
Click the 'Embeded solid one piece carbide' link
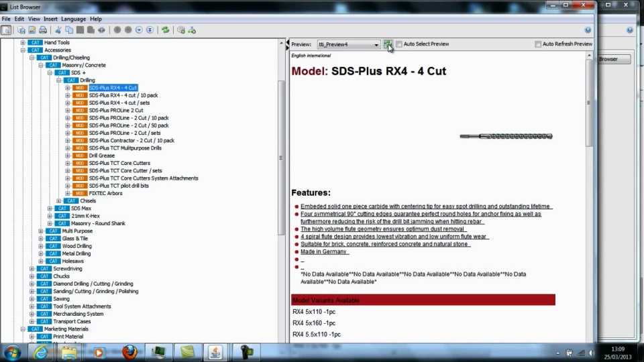[x=425, y=206]
